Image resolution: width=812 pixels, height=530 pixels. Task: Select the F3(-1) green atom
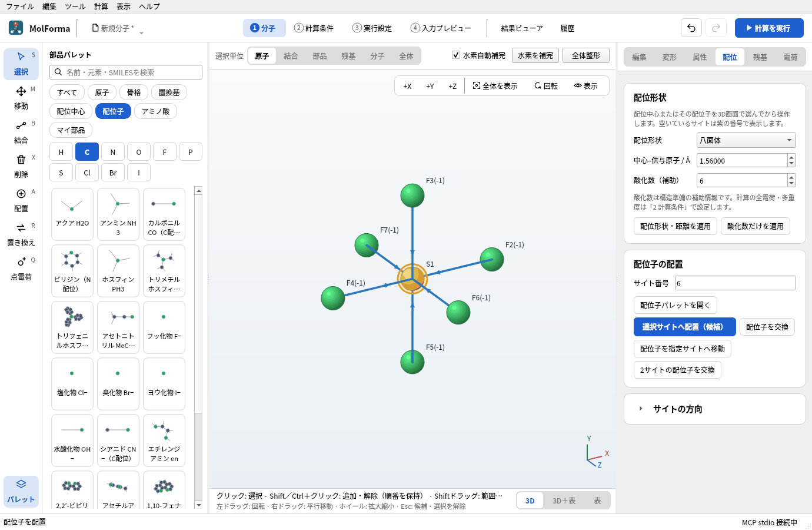(412, 196)
